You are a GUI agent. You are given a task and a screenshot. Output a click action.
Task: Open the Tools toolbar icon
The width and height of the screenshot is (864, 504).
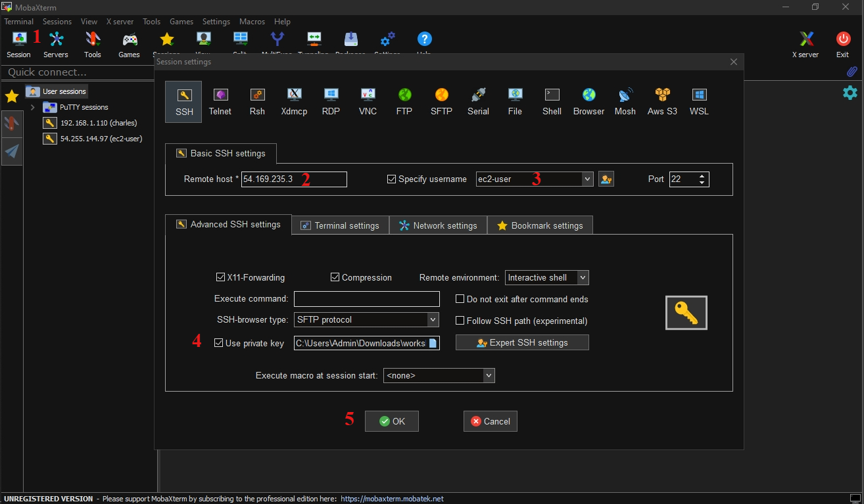pos(93,44)
